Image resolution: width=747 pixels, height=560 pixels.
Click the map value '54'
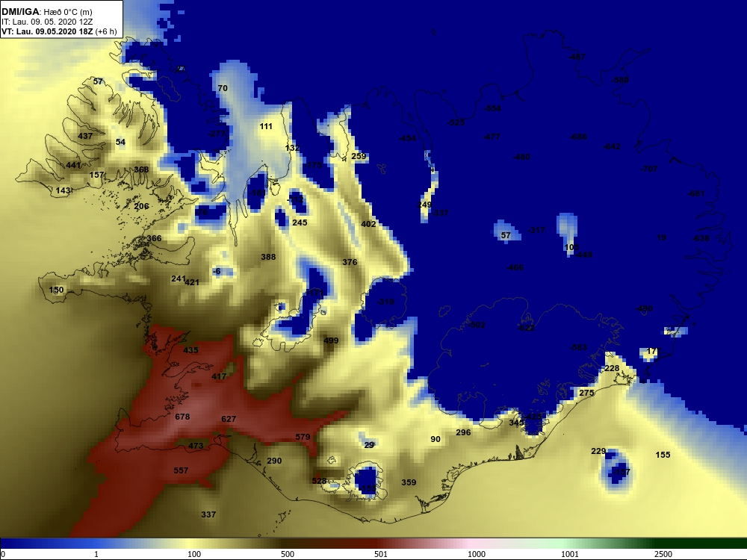pos(120,142)
